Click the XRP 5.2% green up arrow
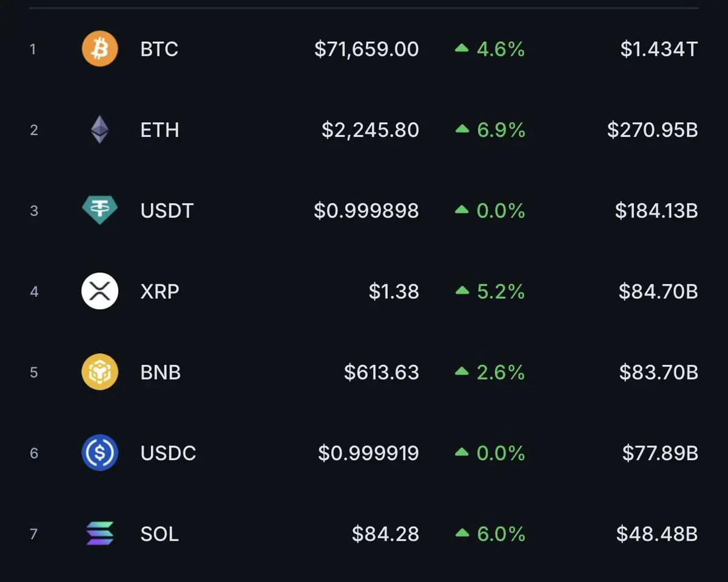Screen dimensions: 728x582 click(462, 292)
